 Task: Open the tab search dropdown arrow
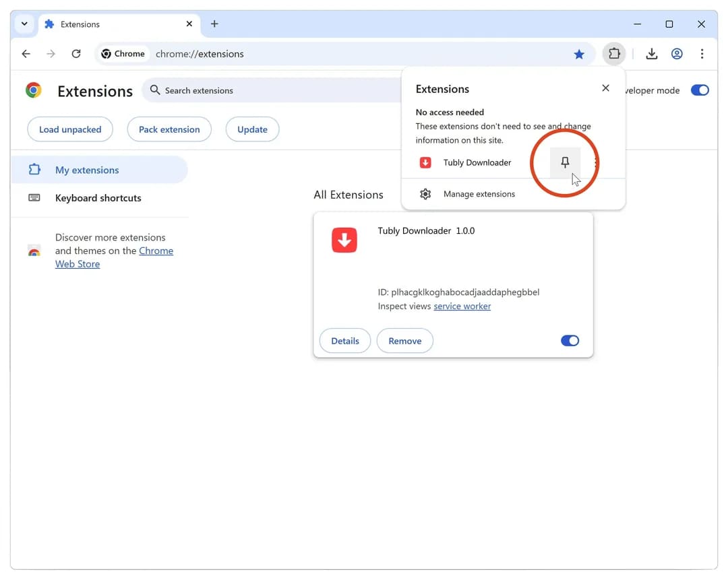[x=25, y=24]
